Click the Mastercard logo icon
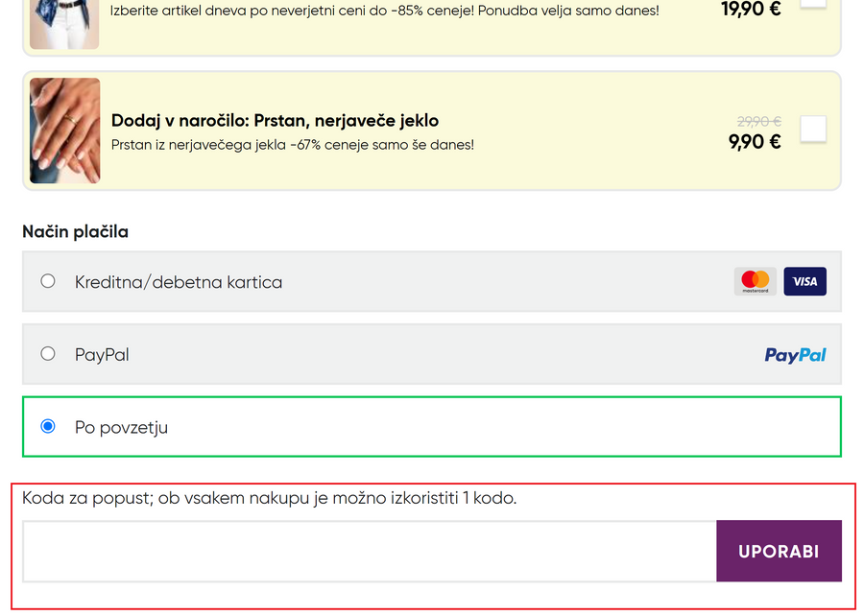The height and width of the screenshot is (616, 864). (756, 281)
